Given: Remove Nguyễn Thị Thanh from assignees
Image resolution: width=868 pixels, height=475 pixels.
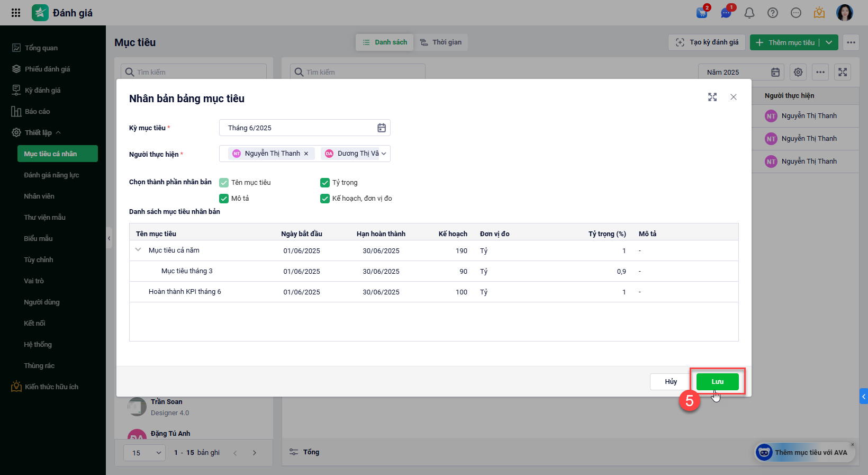Looking at the screenshot, I should [306, 154].
